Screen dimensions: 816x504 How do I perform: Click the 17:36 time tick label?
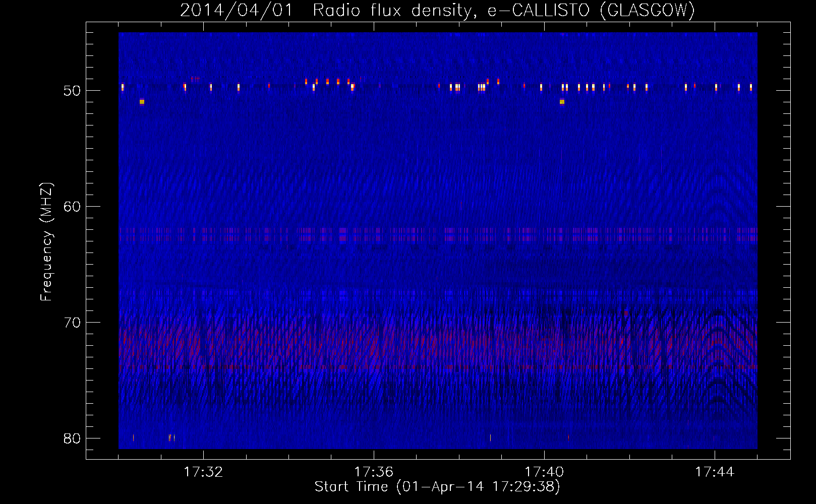click(x=374, y=472)
